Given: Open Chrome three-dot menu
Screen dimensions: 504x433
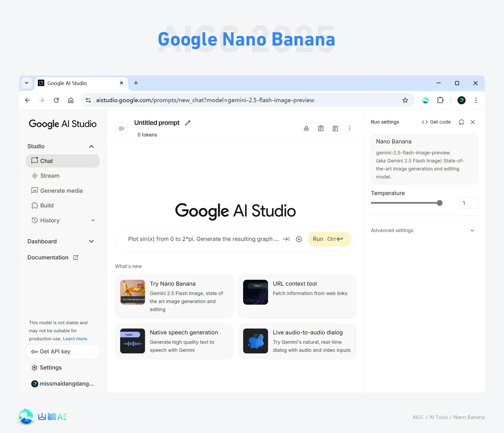Looking at the screenshot, I should coord(476,100).
